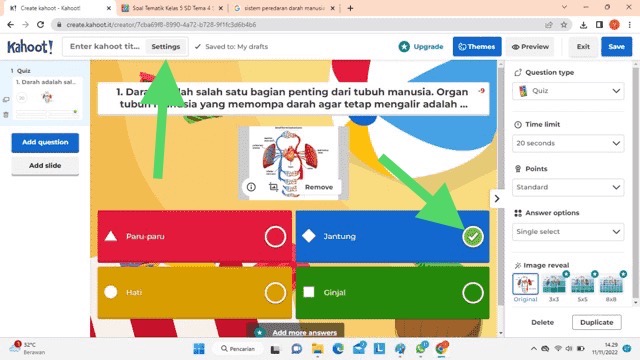This screenshot has height=360, width=640.
Task: Click the Add question button
Action: point(45,142)
